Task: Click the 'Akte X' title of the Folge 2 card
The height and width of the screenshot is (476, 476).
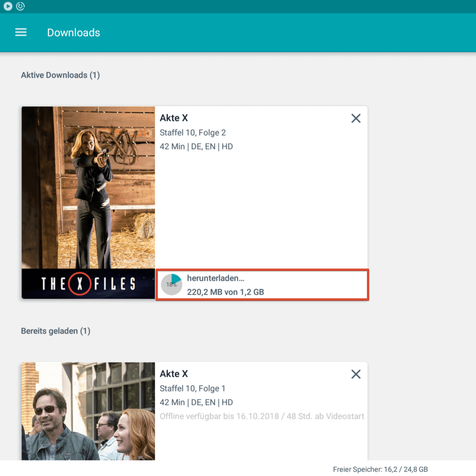Action: pos(174,118)
